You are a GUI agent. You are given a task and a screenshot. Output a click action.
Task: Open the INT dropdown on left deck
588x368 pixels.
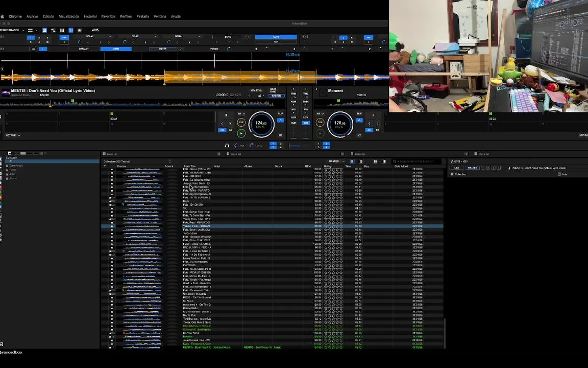click(x=241, y=113)
